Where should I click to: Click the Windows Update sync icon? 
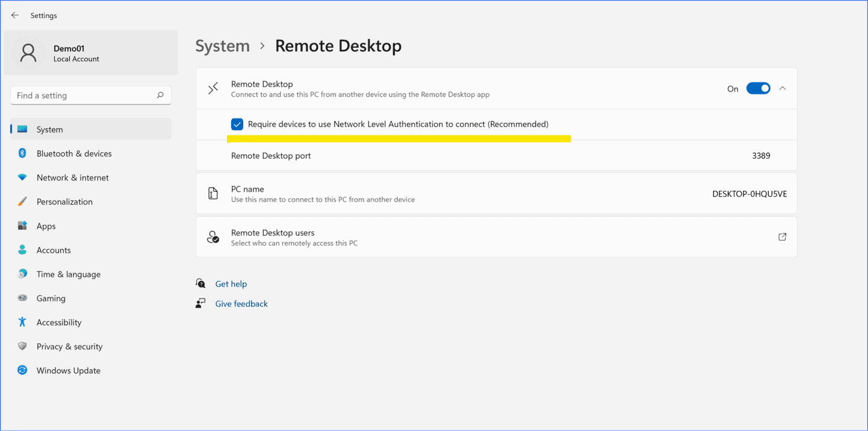click(x=22, y=370)
